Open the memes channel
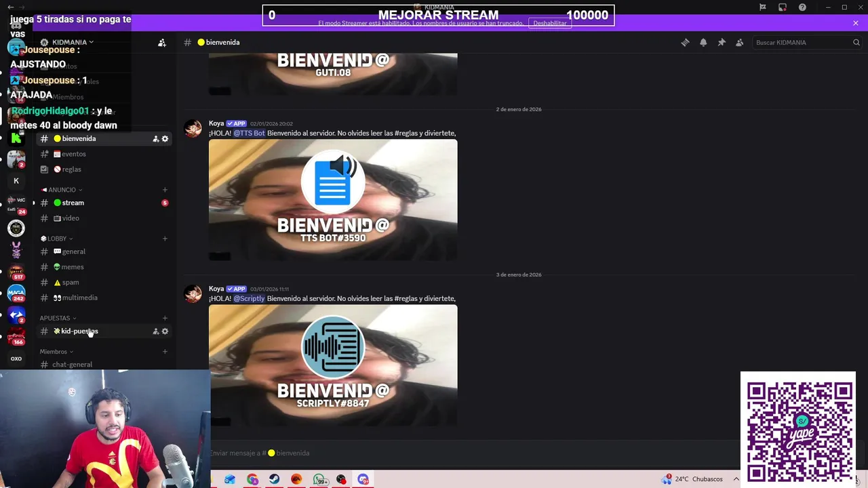Viewport: 868px width, 488px height. click(x=103, y=267)
